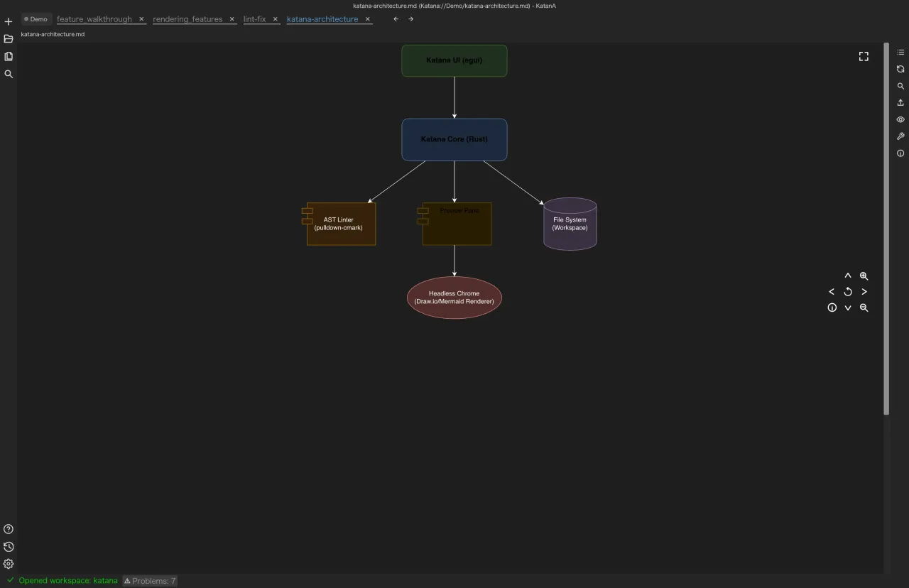This screenshot has height=588, width=909.
Task: Navigate back with the left arrow after the tabs
Action: 396,19
